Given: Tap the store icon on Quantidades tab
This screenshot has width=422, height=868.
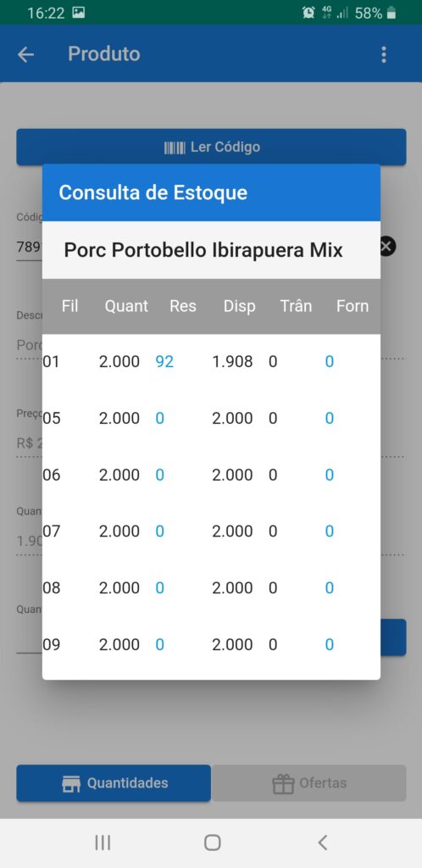Looking at the screenshot, I should (x=71, y=783).
